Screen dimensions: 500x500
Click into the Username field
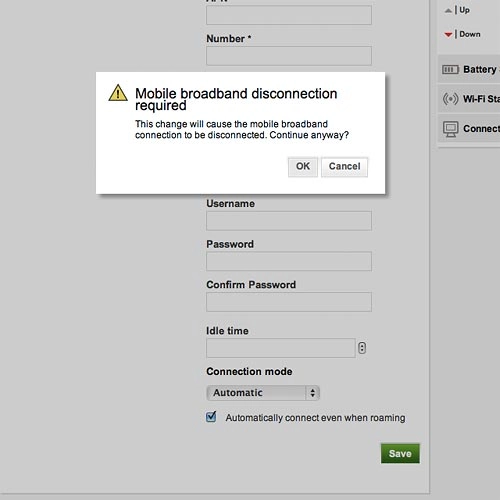tap(289, 221)
